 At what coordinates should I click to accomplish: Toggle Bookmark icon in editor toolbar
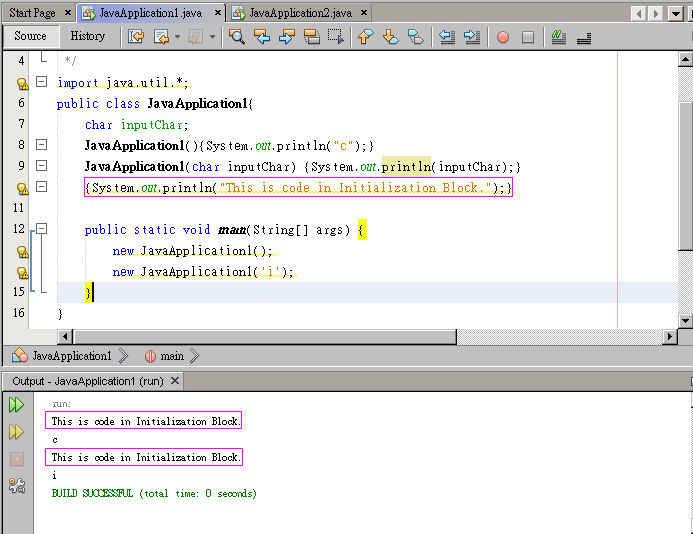click(415, 36)
